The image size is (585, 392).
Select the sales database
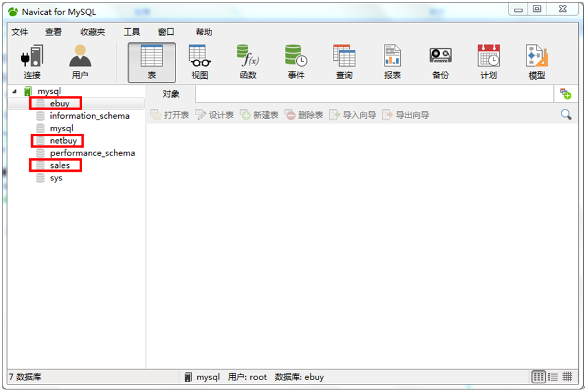[60, 166]
